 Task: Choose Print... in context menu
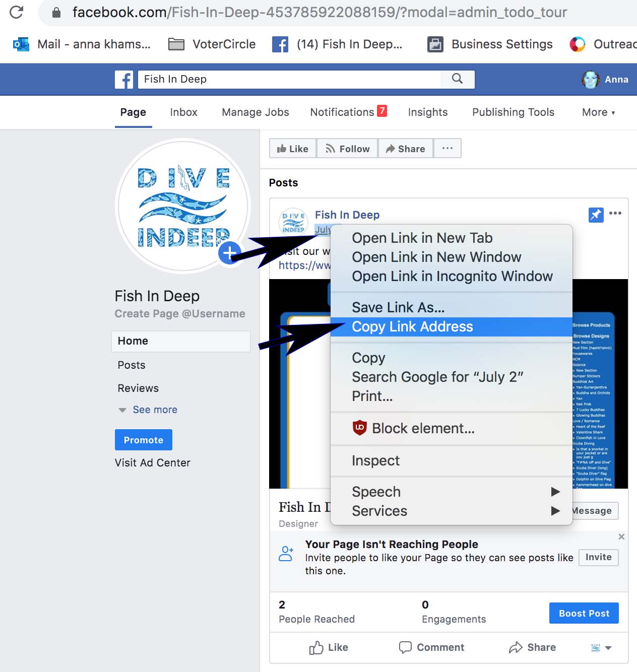click(x=451, y=396)
